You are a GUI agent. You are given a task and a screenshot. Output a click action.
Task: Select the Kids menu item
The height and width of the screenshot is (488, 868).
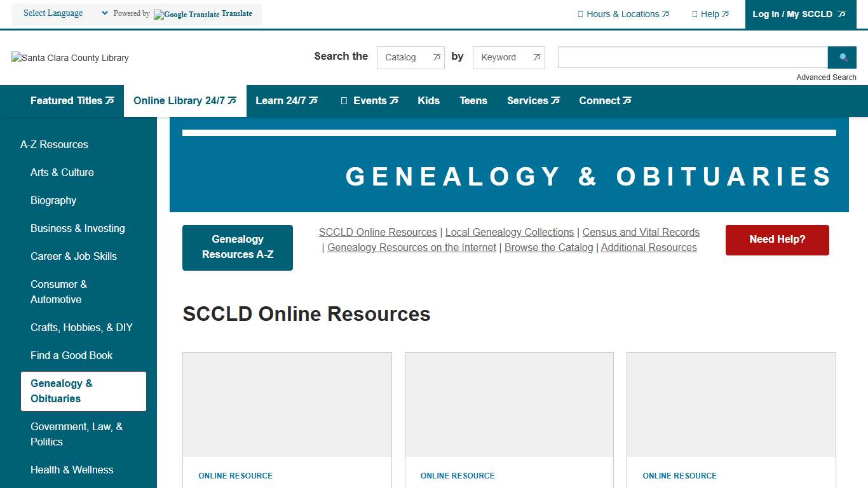[x=428, y=100]
